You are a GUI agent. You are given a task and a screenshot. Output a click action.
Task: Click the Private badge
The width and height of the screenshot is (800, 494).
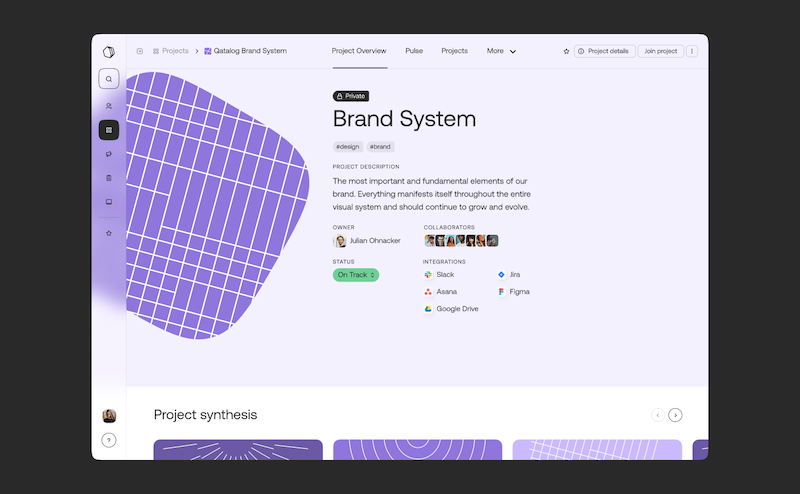click(351, 96)
